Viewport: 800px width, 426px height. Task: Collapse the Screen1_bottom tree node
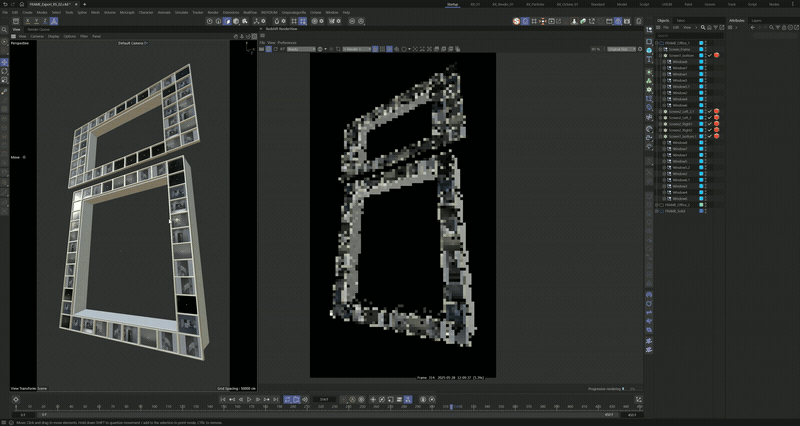[x=660, y=55]
